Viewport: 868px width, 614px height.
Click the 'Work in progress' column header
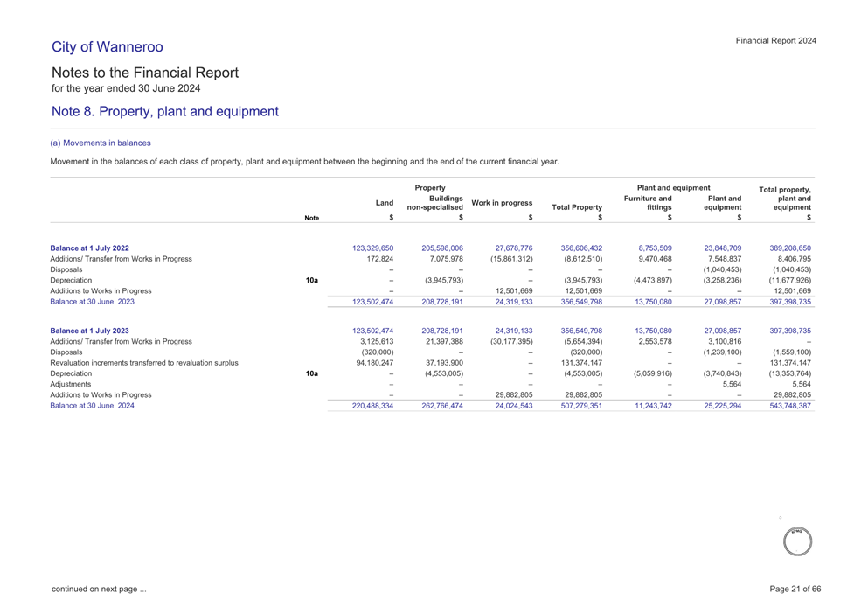pyautogui.click(x=502, y=203)
